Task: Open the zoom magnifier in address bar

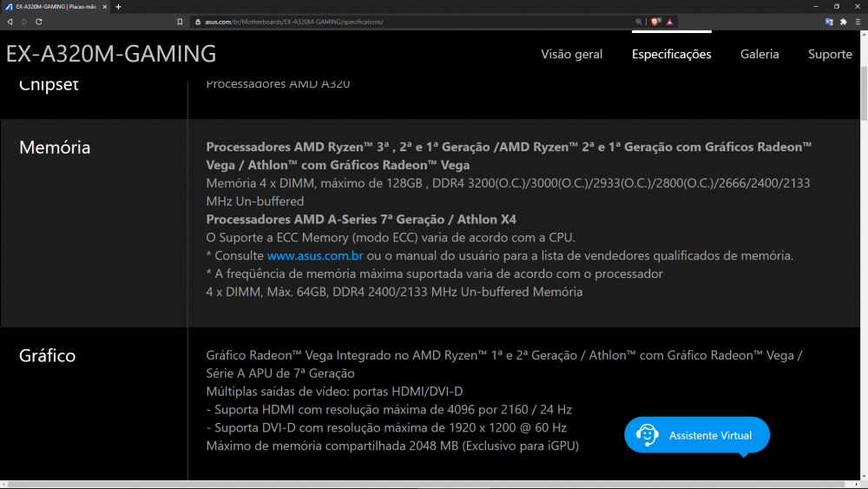Action: [x=639, y=21]
